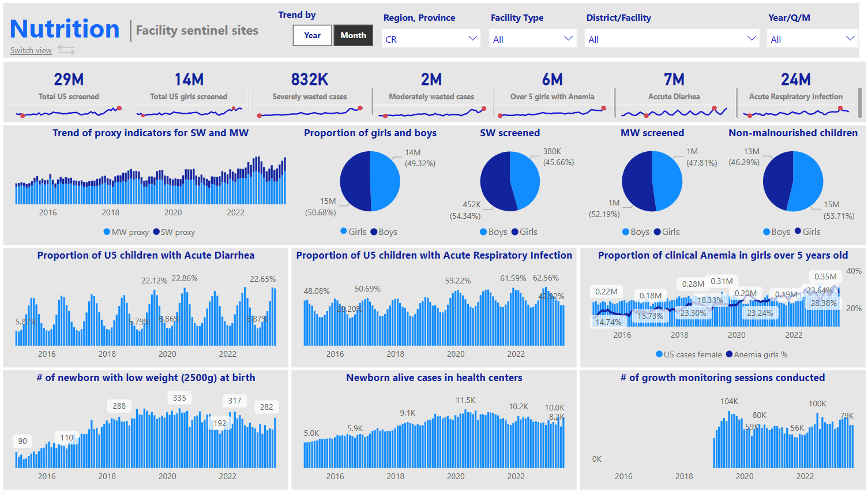Select the Year trend button

tap(312, 35)
